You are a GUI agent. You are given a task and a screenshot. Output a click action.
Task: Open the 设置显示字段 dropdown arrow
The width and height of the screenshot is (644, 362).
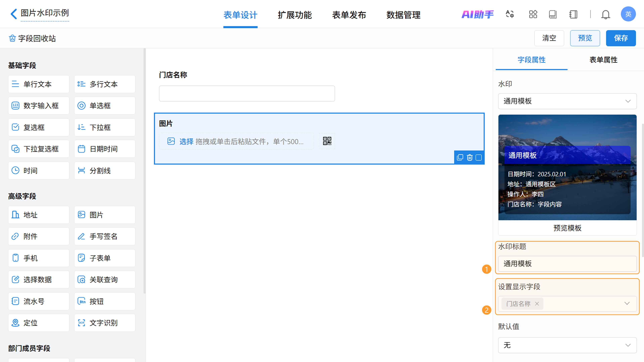pos(627,303)
